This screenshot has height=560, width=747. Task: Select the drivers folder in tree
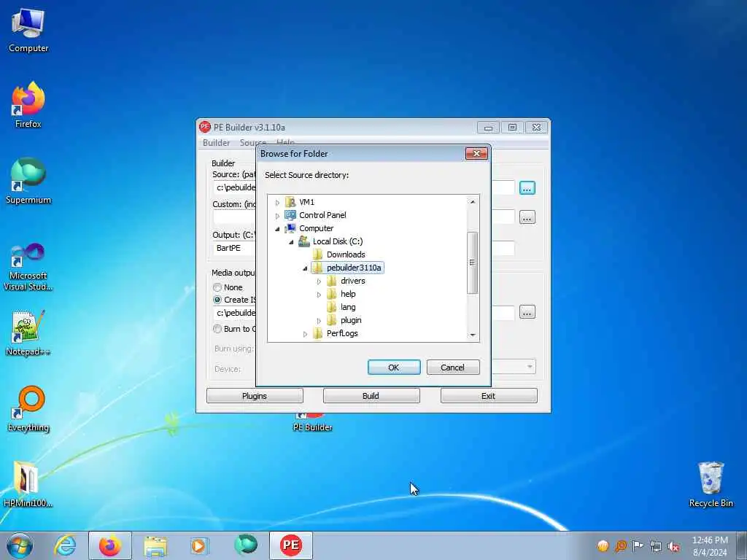click(x=346, y=281)
